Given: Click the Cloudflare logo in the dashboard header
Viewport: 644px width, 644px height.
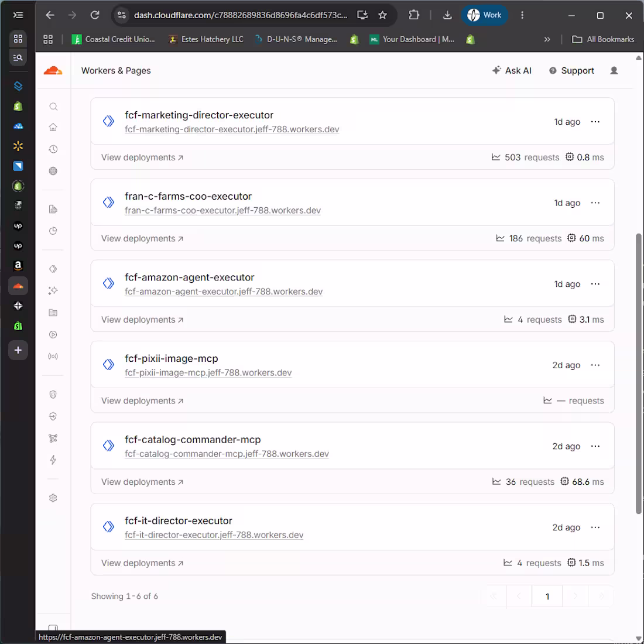Looking at the screenshot, I should point(53,71).
